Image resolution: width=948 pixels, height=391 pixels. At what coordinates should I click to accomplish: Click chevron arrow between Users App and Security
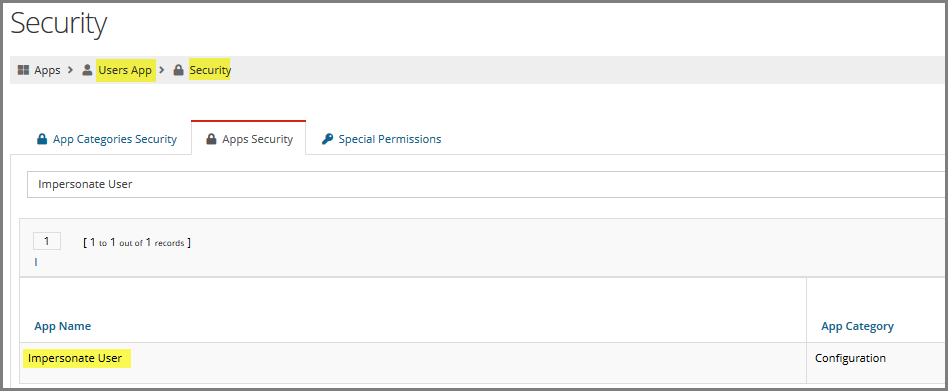coord(162,70)
